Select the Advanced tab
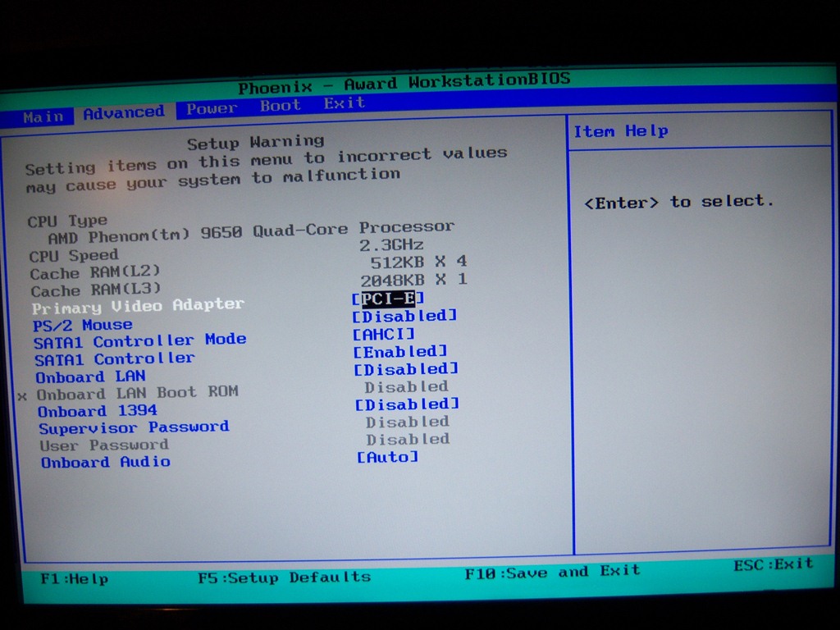Image resolution: width=840 pixels, height=630 pixels. pos(124,112)
